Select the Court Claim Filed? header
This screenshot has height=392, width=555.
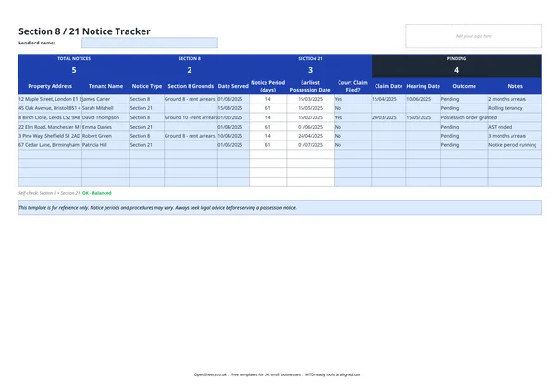(x=353, y=86)
